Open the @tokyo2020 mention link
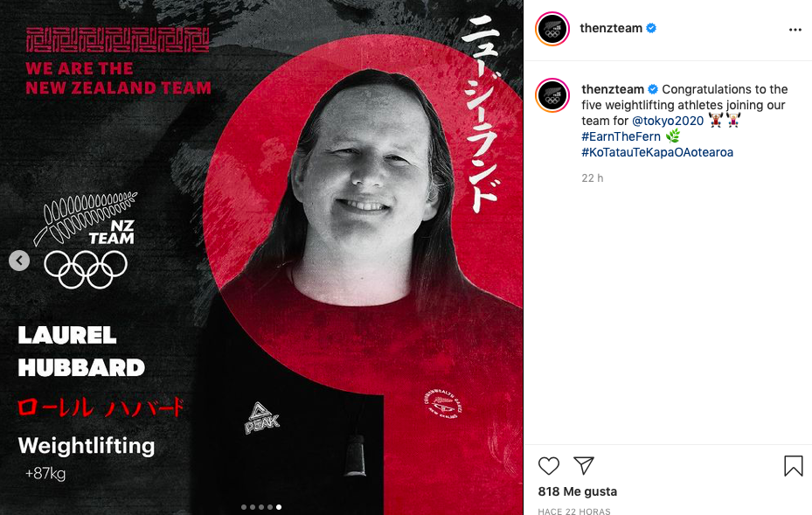This screenshot has width=812, height=515. click(x=668, y=121)
